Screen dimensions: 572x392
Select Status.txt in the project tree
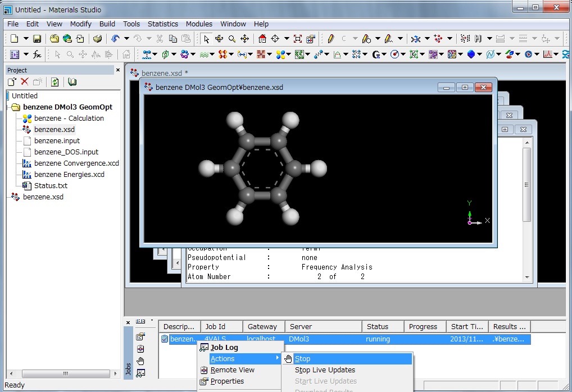point(51,186)
